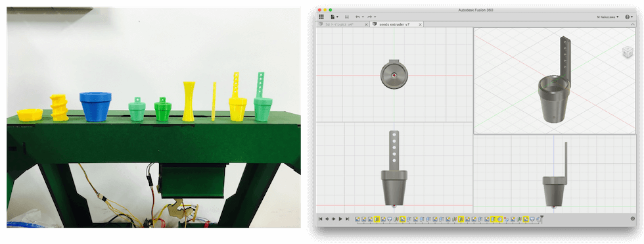Open the data panel grid icon
644x244 pixels.
click(321, 17)
